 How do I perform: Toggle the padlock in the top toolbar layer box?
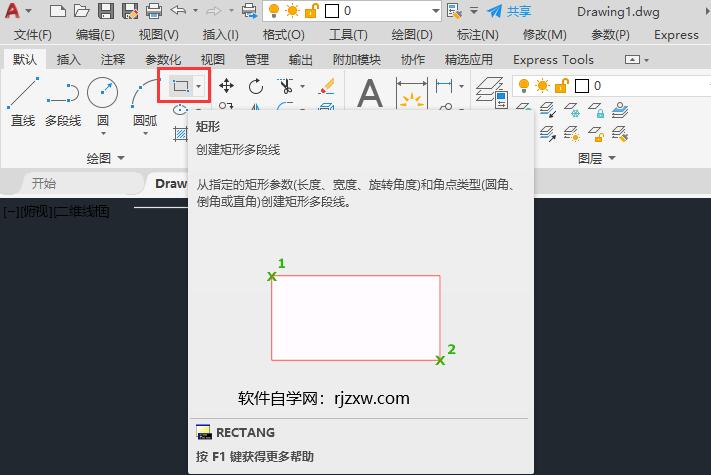tap(312, 10)
